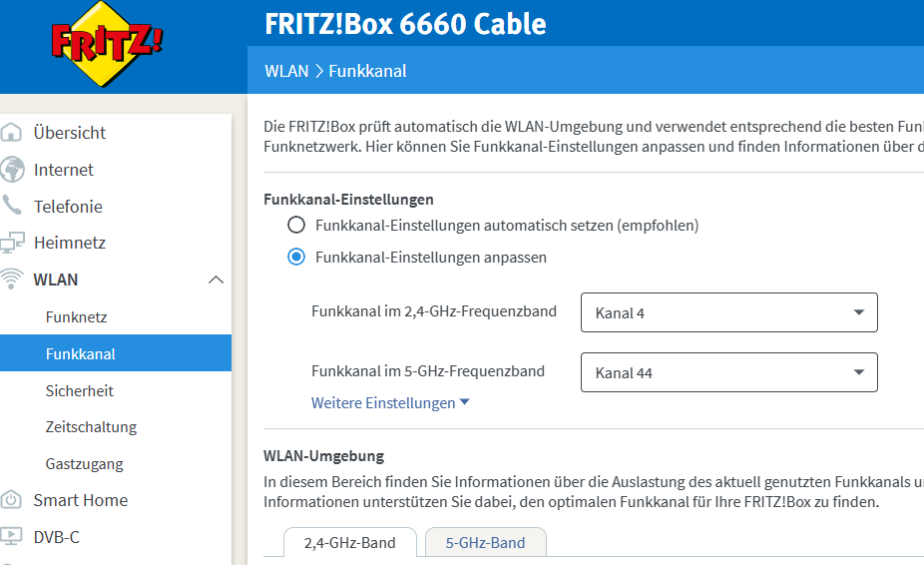
Task: Select Funkkanal-Einstellungen anpassen radio option
Action: coord(296,258)
